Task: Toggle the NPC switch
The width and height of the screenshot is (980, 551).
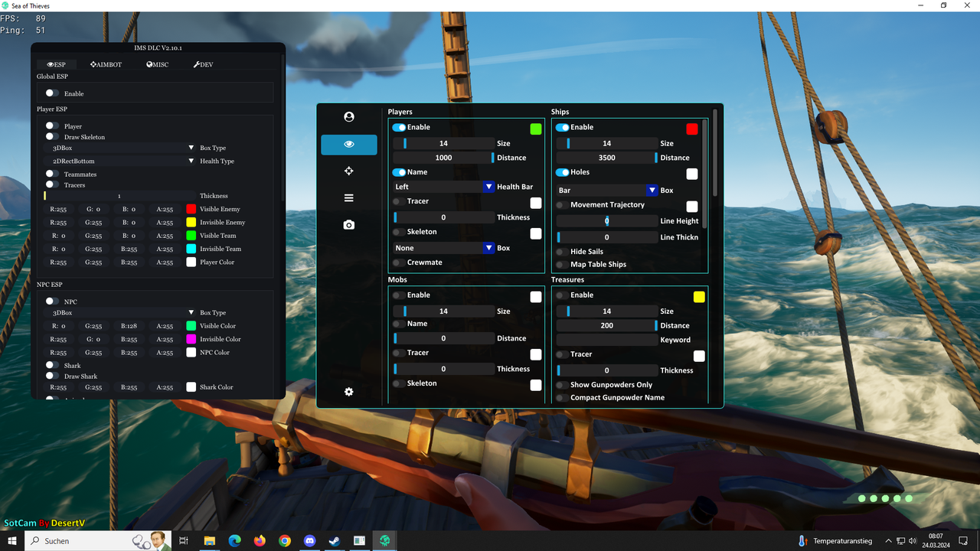Action: (x=52, y=302)
